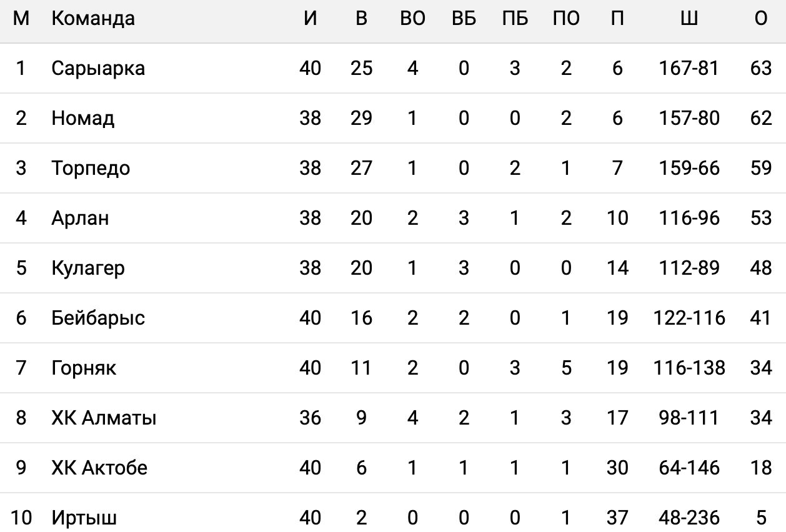This screenshot has height=532, width=786.
Task: Select the Торпедо team row name
Action: coord(91,168)
